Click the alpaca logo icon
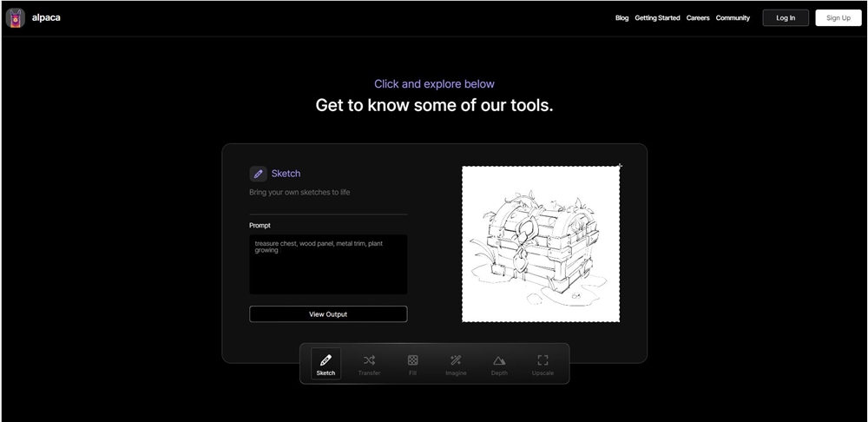Image resolution: width=868 pixels, height=422 pixels. [16, 17]
